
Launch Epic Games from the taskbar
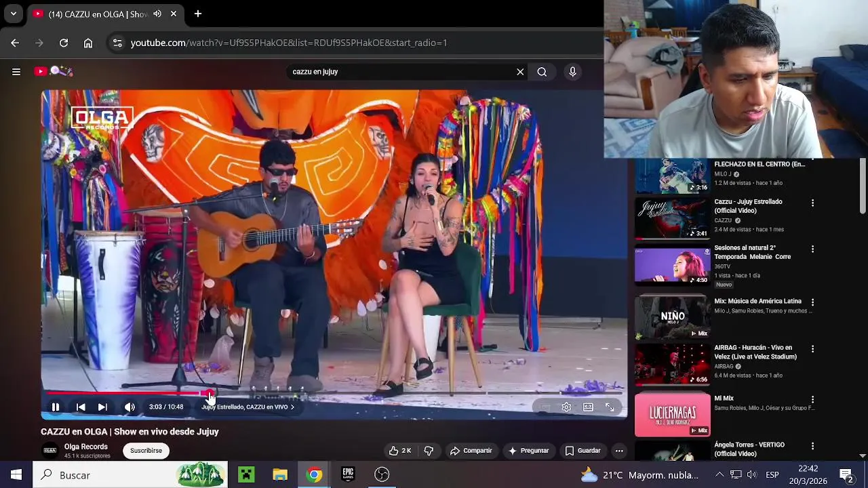pos(348,475)
